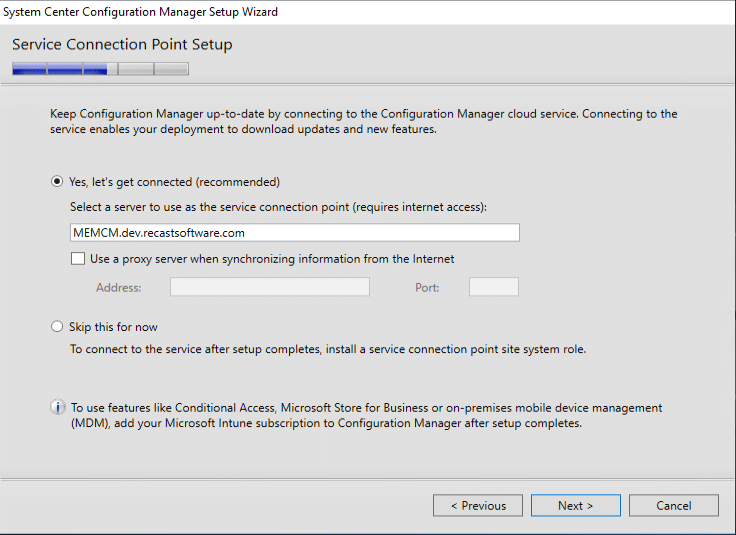Viewport: 736px width, 535px height.
Task: Click the last empty progress bar segment
Action: point(171,69)
